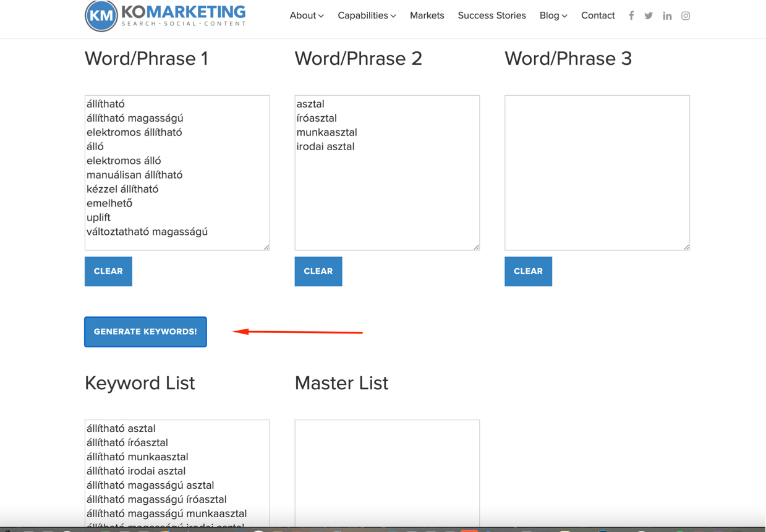Open the Twitter social icon
This screenshot has height=532, width=766.
[x=649, y=16]
